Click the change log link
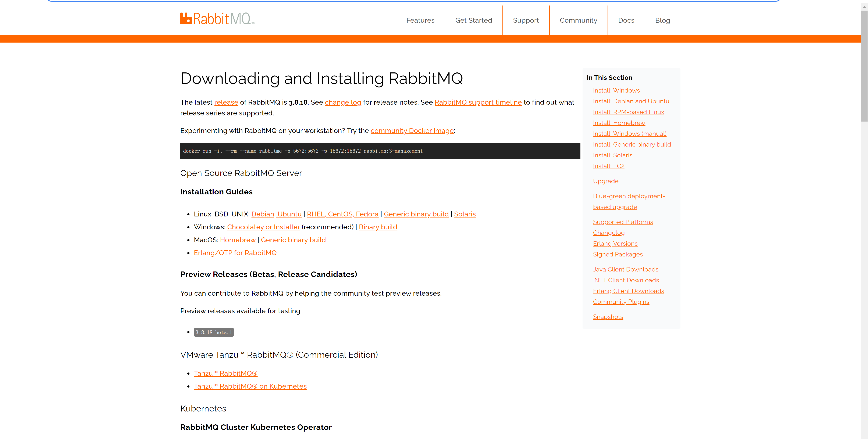This screenshot has height=439, width=868. 343,102
